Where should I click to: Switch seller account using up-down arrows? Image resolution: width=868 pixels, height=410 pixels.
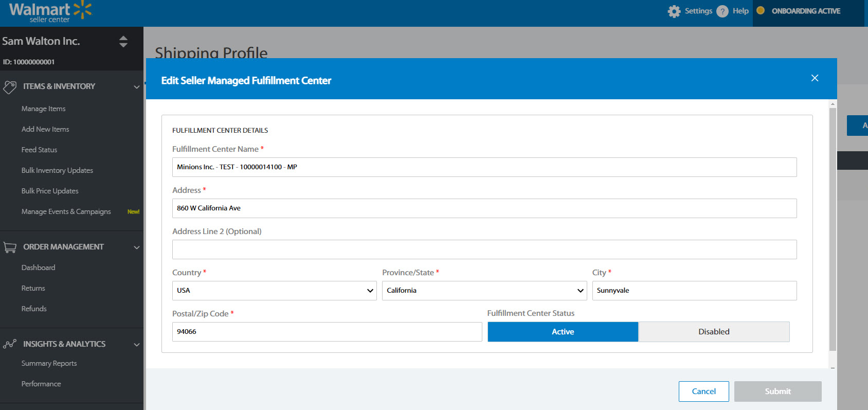point(123,42)
